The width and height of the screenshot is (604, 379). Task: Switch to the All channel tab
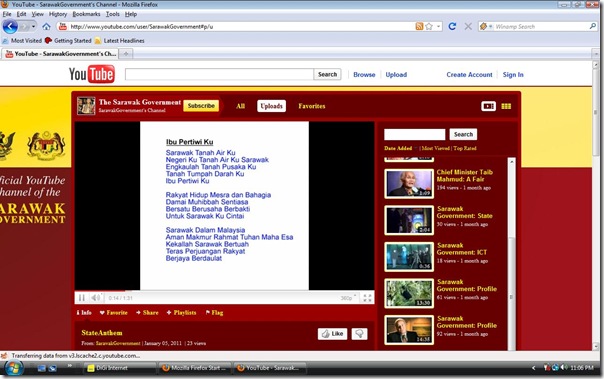pos(240,106)
